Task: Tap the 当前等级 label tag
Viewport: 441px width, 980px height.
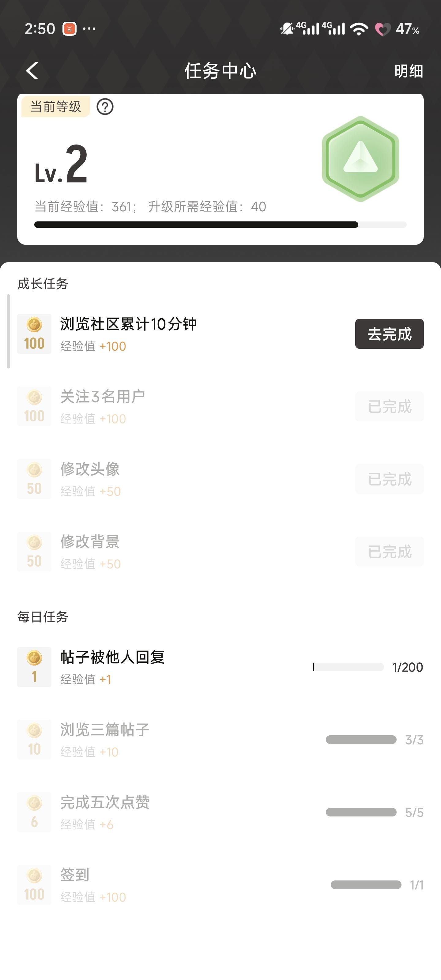Action: tap(55, 107)
